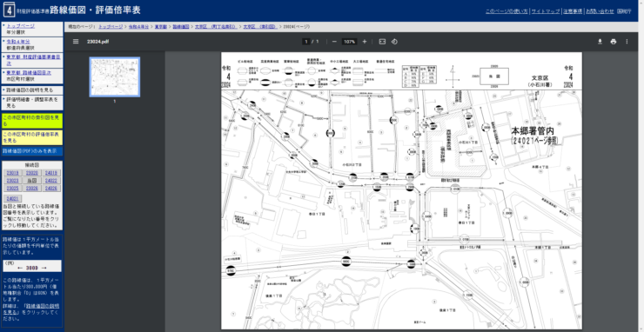Go to adjacent map 24026
This screenshot has height=332, width=644.
(52, 188)
